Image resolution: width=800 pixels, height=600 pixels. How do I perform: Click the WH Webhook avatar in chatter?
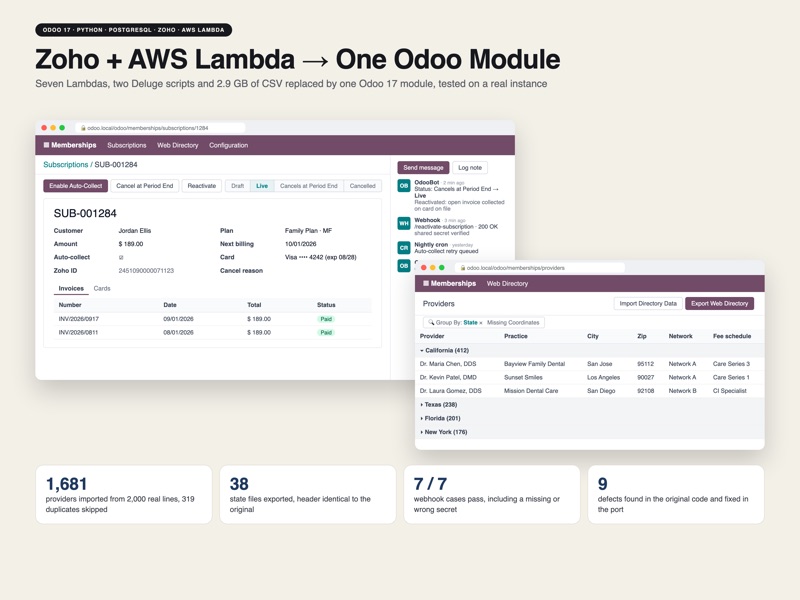404,223
